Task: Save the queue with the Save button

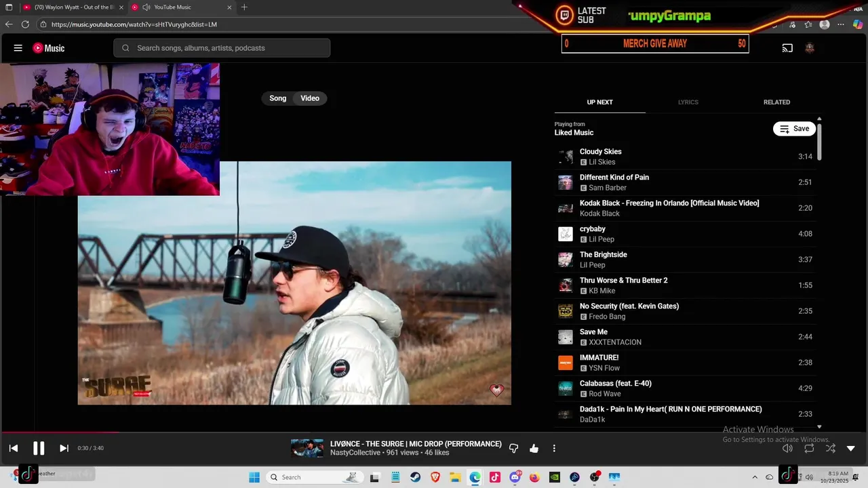Action: [x=794, y=129]
